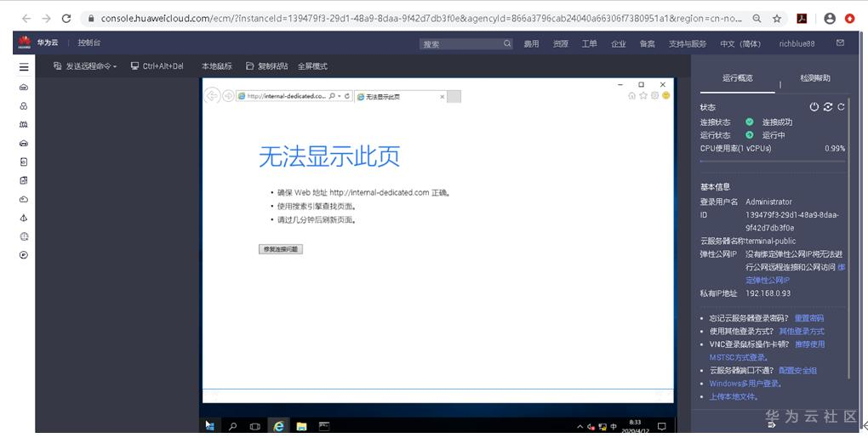Click the 上传本地文件 link
This screenshot has width=868, height=438.
(x=734, y=396)
